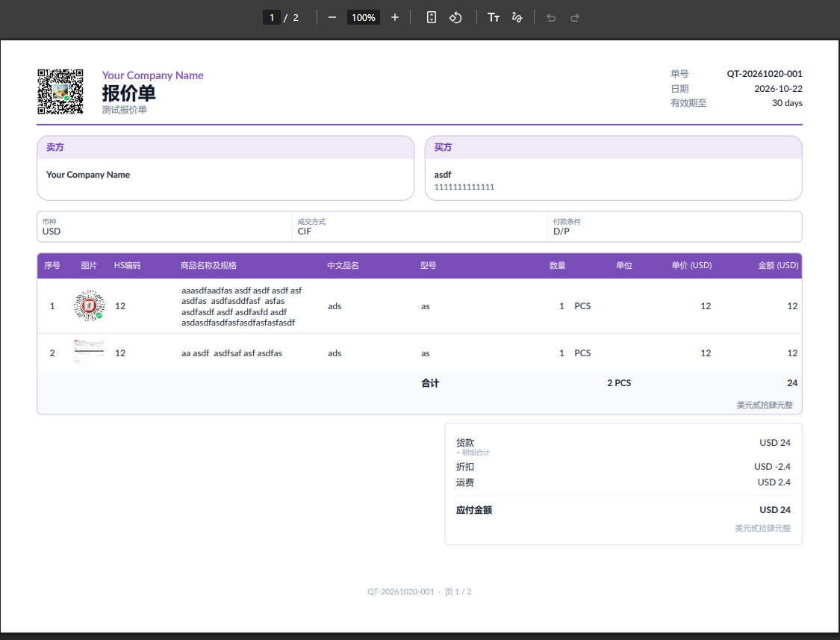Click the 商品名称及规格 column header
Screen dimensions: 840x640
pyautogui.click(x=208, y=265)
